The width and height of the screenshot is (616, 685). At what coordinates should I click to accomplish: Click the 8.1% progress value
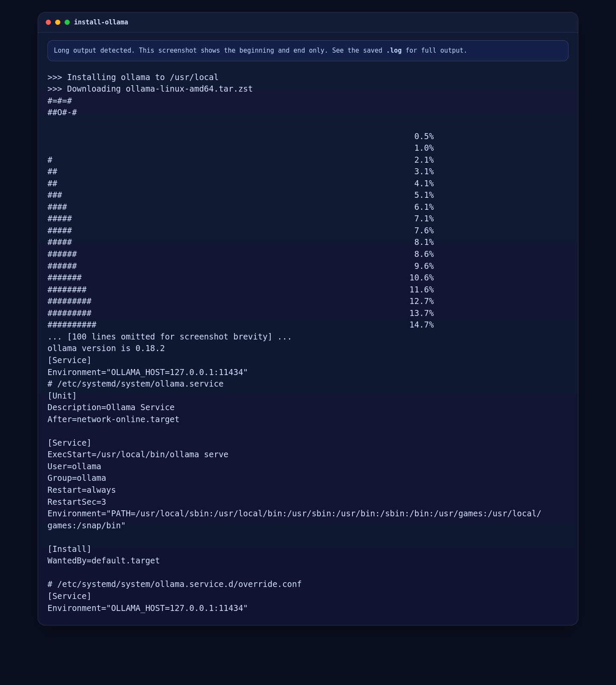tap(424, 242)
